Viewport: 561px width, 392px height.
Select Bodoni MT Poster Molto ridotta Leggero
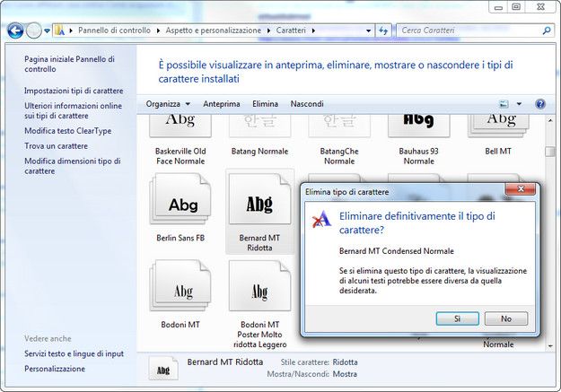pos(259,304)
